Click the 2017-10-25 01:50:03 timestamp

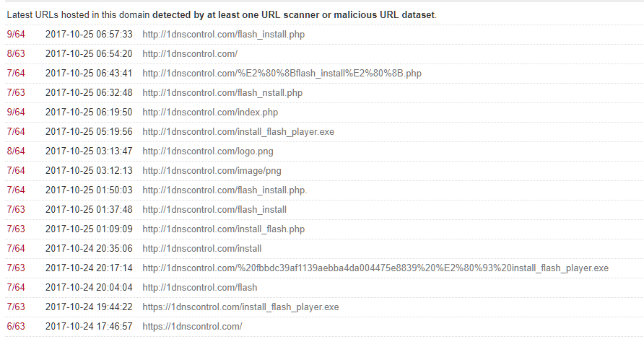(89, 190)
